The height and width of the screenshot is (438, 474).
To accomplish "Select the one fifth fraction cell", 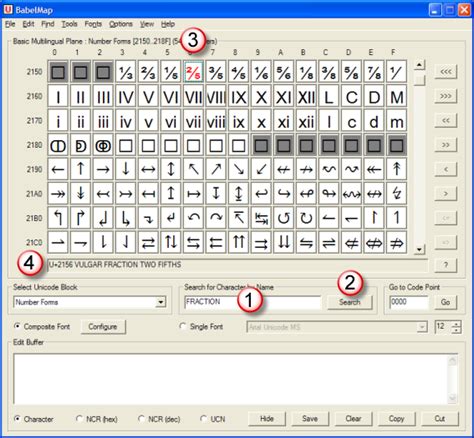I will tap(171, 72).
